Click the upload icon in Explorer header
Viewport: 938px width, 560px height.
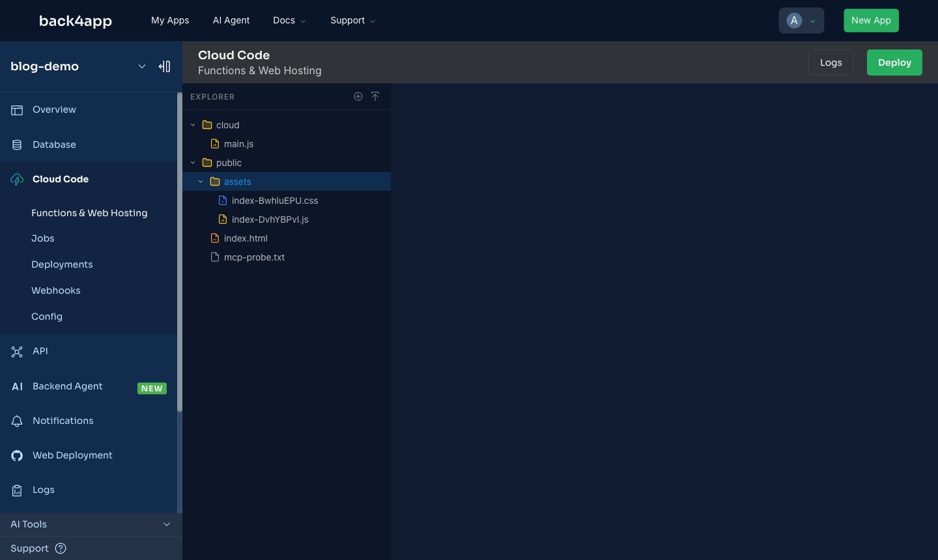(375, 96)
